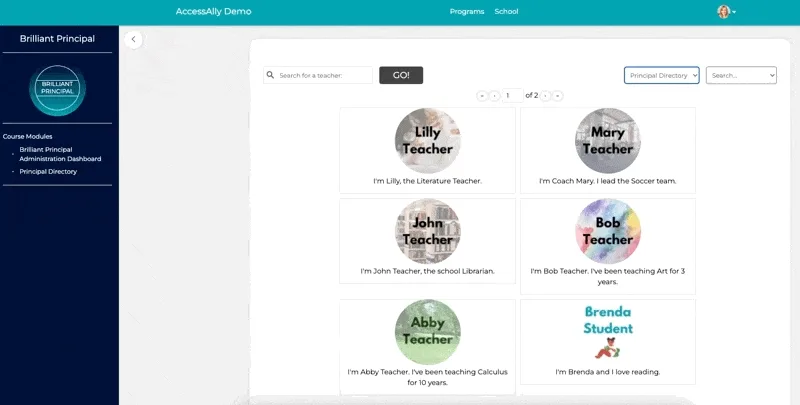Click the "of 2" pagination text
This screenshot has height=405, width=800.
tap(532, 95)
